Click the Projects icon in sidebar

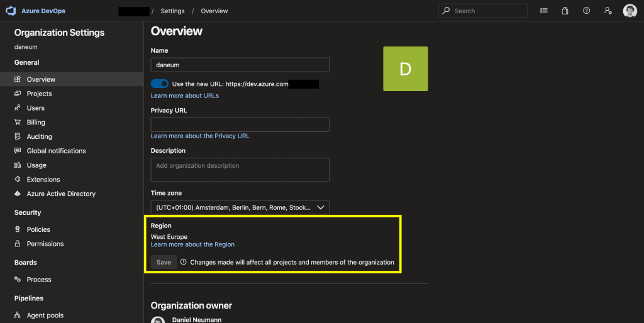17,93
